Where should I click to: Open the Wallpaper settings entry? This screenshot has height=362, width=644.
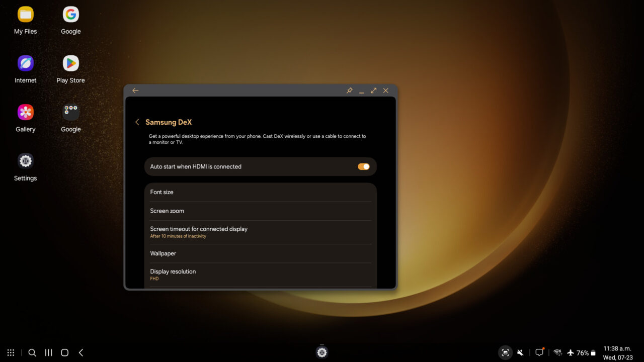coord(260,253)
